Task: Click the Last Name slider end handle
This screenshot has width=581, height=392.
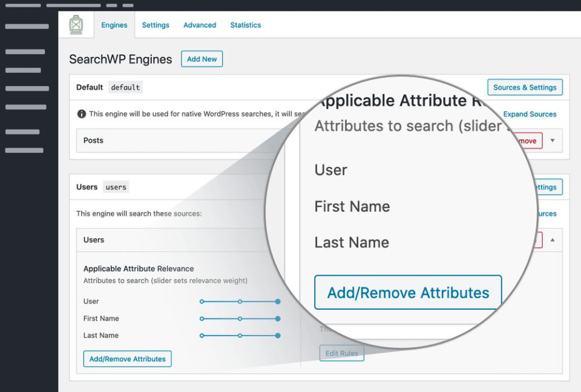Action: pyautogui.click(x=278, y=335)
